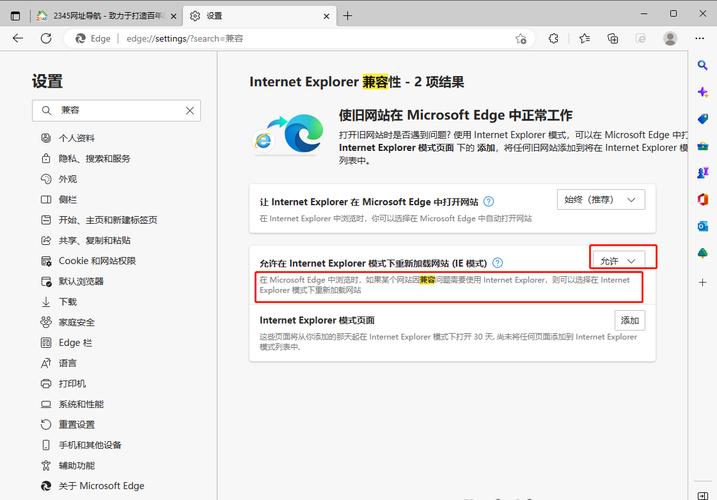Open Edge 栏 settings

[67, 343]
